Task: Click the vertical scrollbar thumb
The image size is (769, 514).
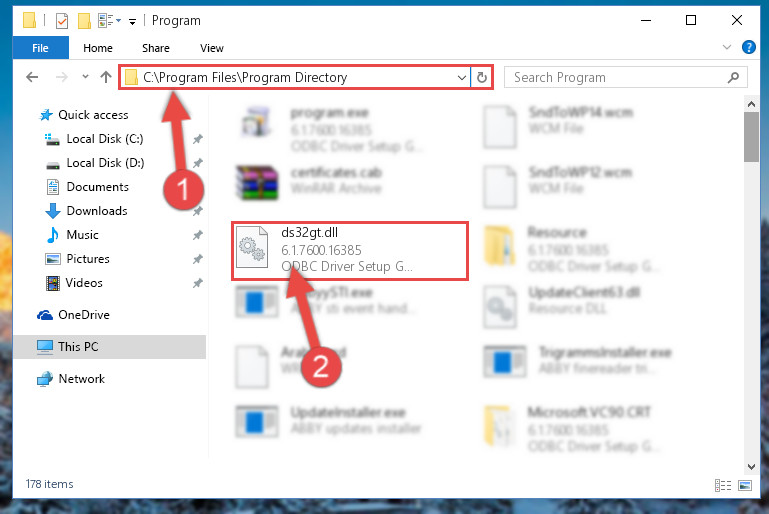Action: click(x=751, y=137)
